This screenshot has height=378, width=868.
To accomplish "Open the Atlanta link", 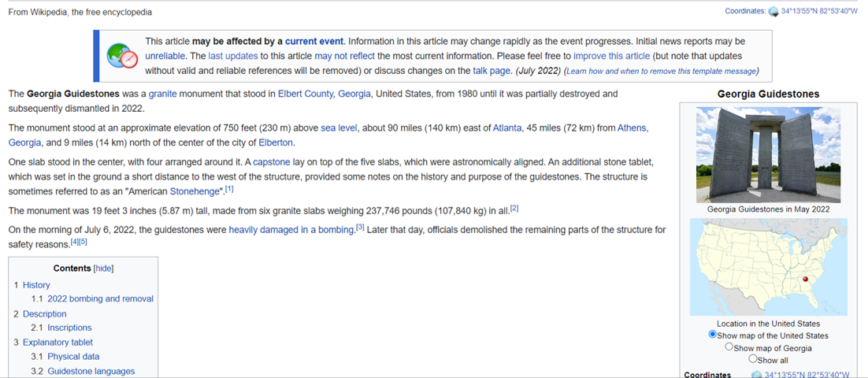I will point(507,128).
